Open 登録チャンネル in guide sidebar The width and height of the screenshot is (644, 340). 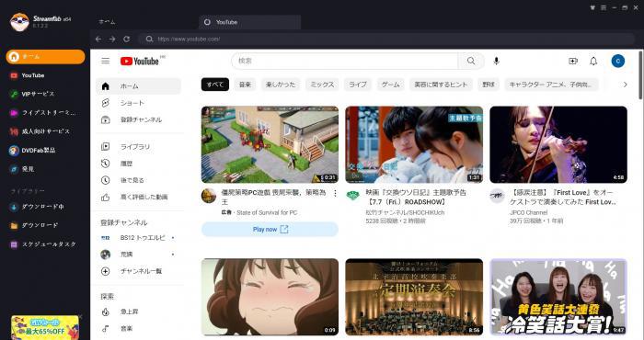(138, 119)
